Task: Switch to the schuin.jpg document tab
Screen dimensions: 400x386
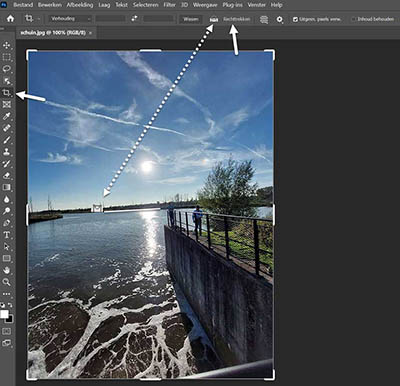Action: 53,33
